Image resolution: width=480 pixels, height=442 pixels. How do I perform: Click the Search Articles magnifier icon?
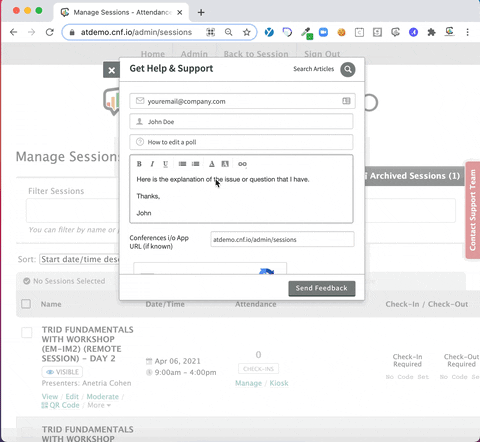pyautogui.click(x=348, y=69)
